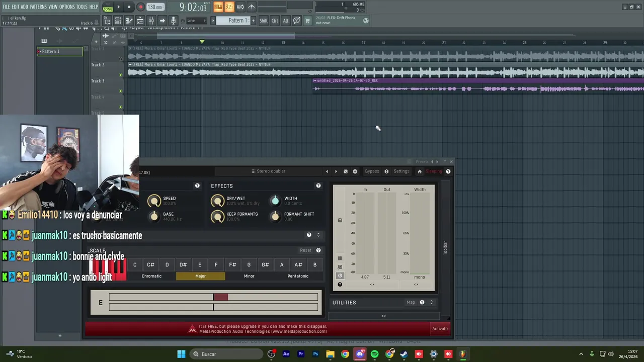
Task: Click the Map button in UTILITIES
Action: click(411, 302)
